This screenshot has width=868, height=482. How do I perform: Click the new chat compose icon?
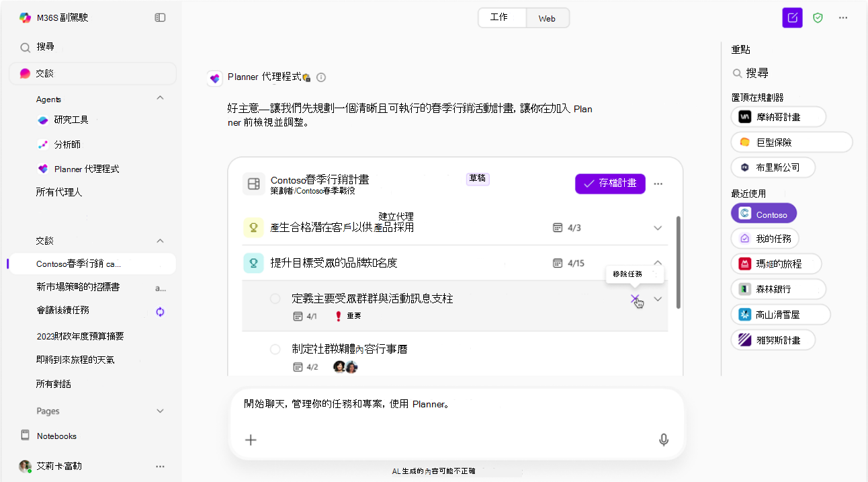point(793,18)
